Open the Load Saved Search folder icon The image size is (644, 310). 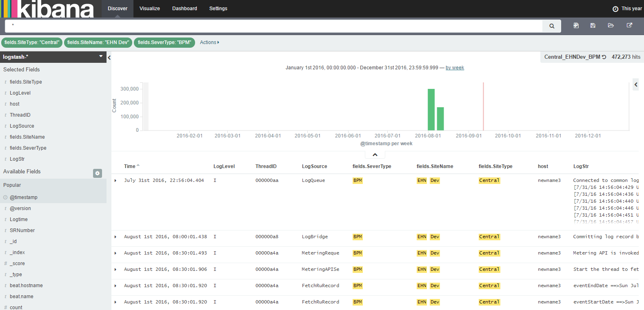point(611,25)
